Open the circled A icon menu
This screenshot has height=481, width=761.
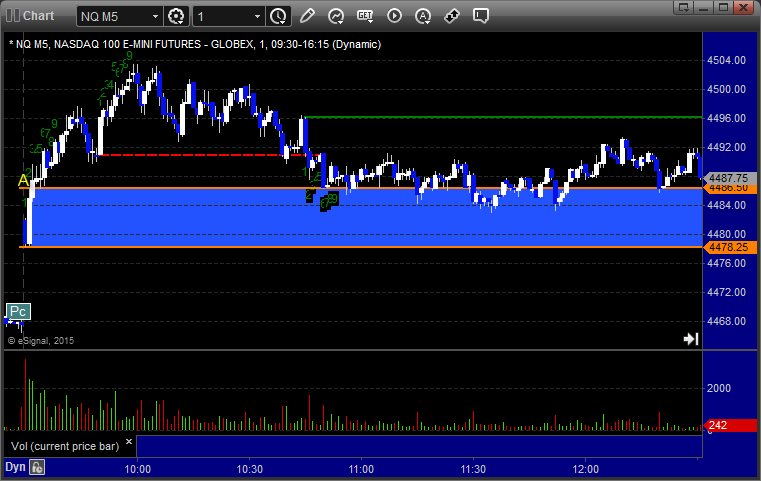tap(423, 16)
